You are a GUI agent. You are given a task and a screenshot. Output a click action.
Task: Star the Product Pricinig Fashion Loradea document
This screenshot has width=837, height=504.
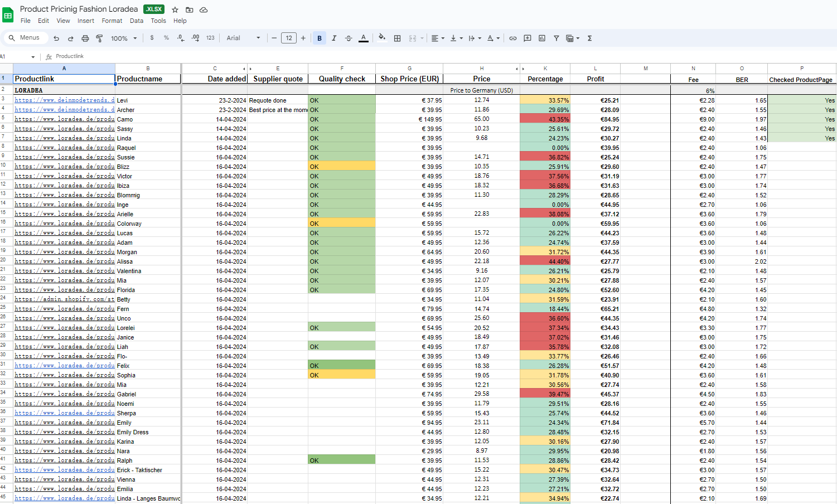(x=175, y=9)
